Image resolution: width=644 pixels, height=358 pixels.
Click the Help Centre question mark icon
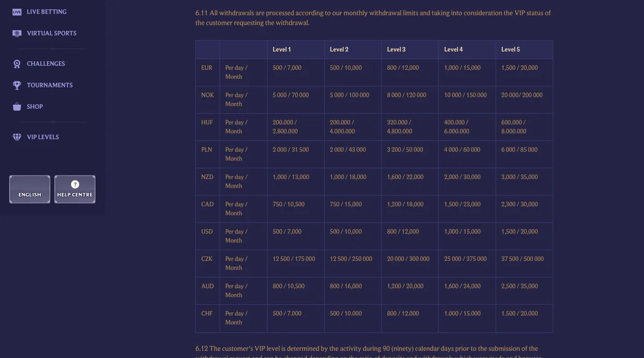click(x=75, y=184)
